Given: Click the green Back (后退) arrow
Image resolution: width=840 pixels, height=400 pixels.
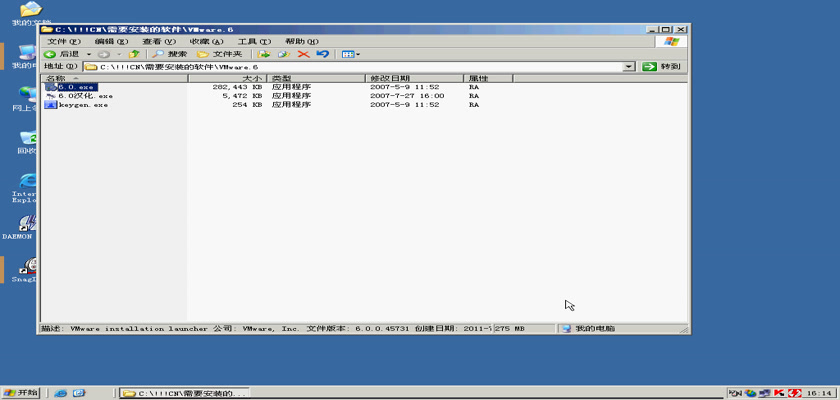Looking at the screenshot, I should [49, 54].
